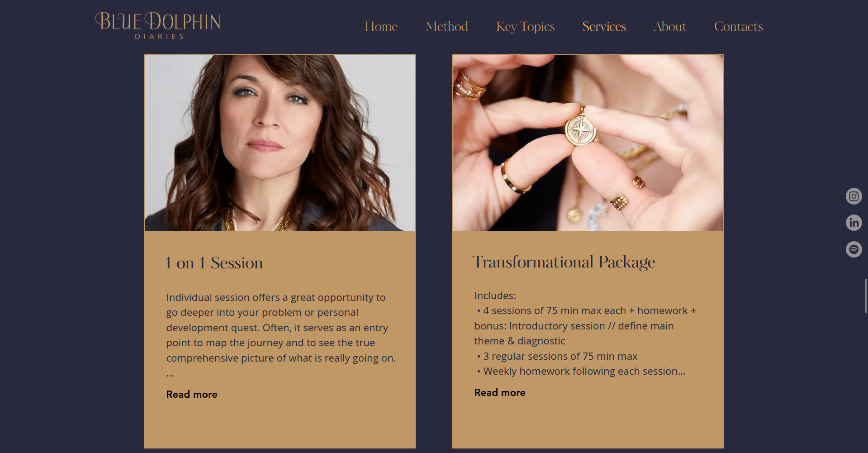Read more about 1 on 1 Session

(x=192, y=395)
